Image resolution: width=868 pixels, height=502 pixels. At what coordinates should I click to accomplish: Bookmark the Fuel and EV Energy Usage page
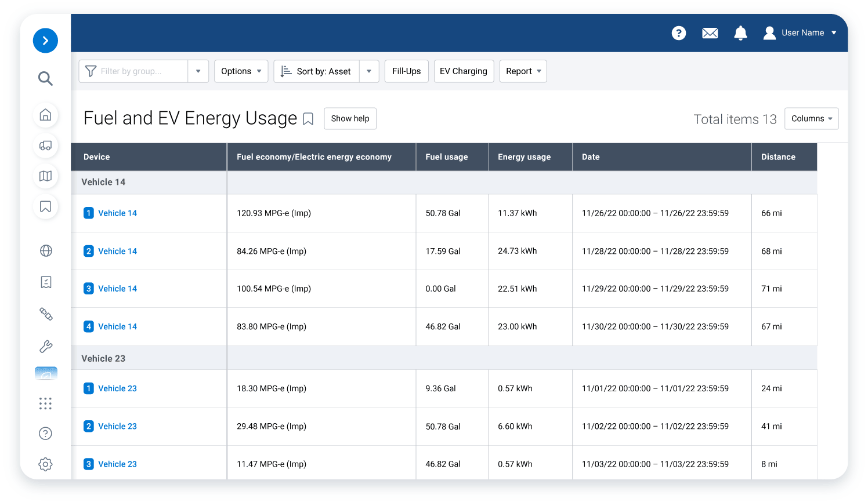(308, 119)
